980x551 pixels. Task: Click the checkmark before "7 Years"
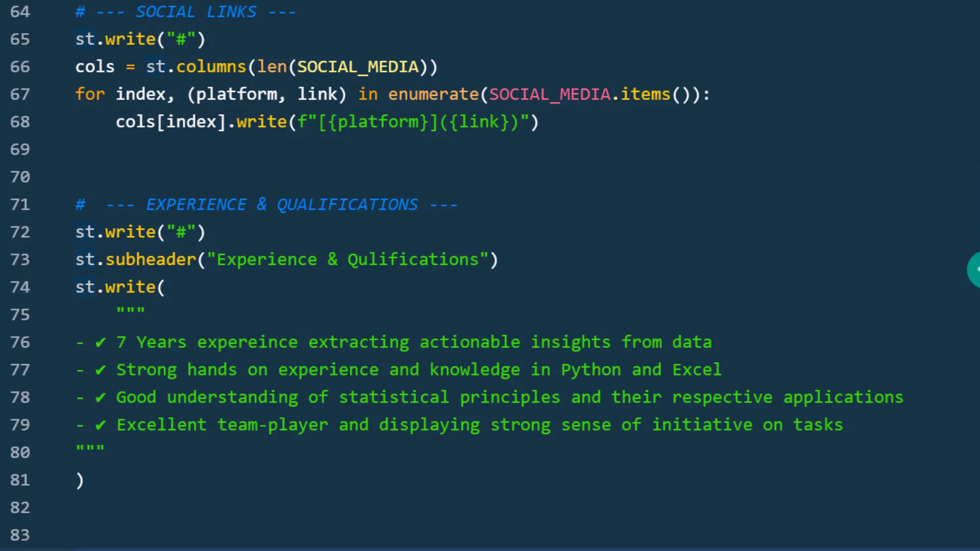101,342
